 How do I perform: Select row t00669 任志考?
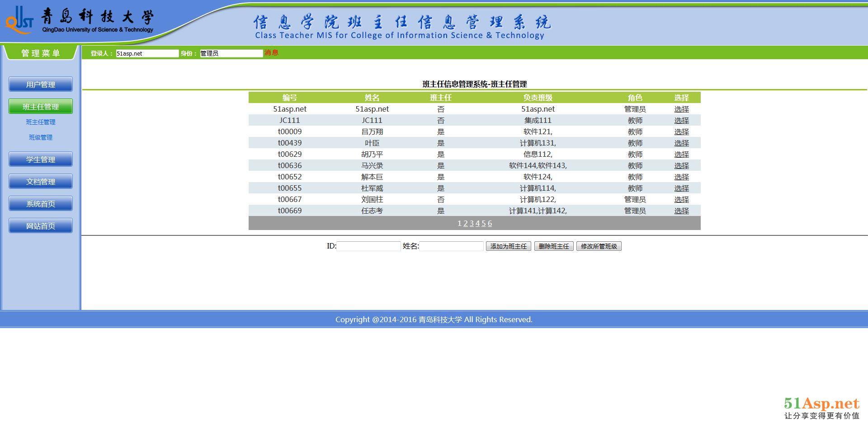point(682,211)
